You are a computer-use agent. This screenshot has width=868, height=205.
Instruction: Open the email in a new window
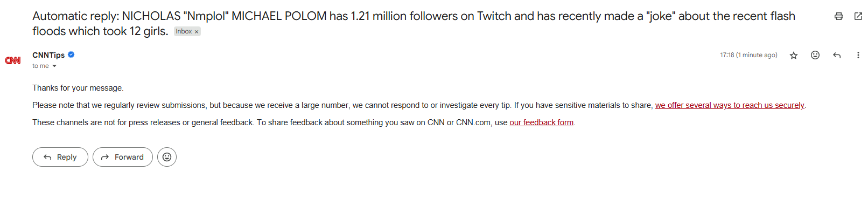[858, 16]
